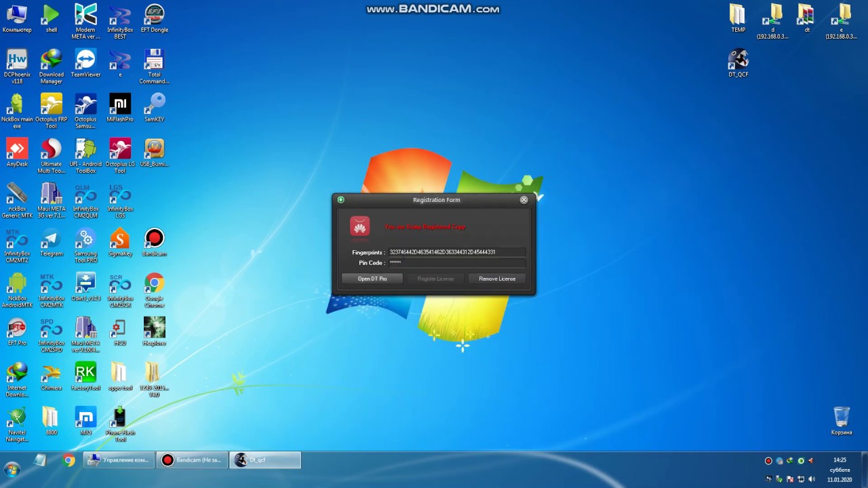Screen dimensions: 868x488
Task: Close the Registration Form dialog
Action: [524, 200]
